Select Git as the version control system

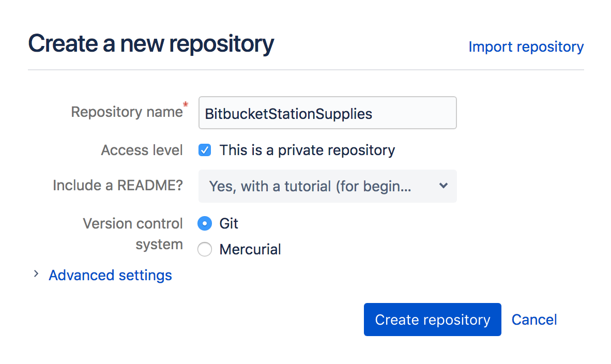pos(205,223)
